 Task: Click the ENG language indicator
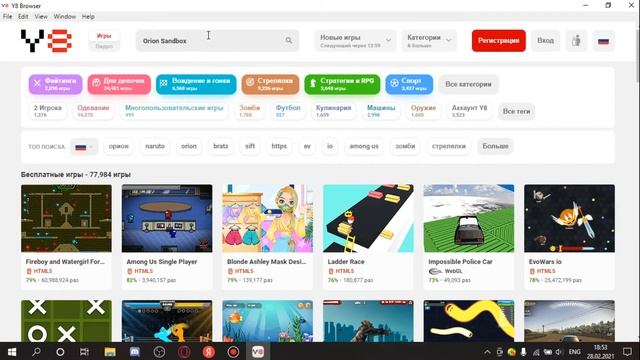574,352
